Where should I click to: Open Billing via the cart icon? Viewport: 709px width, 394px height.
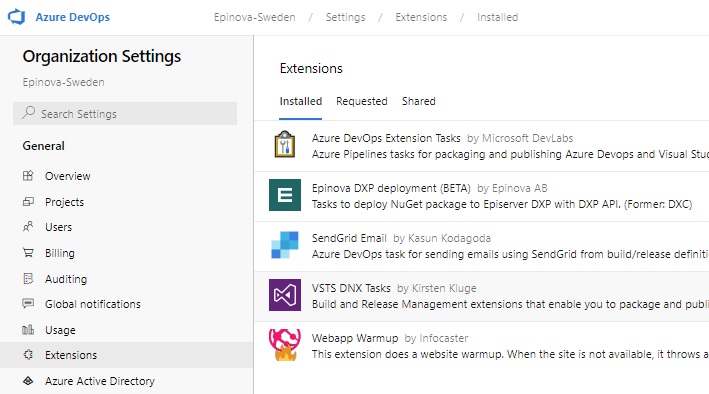click(28, 253)
